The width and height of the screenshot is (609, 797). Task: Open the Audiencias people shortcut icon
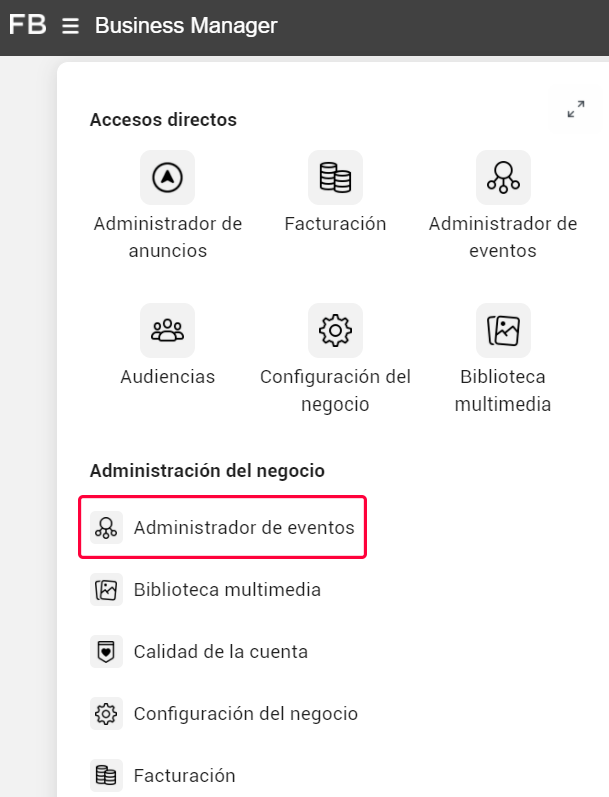167,330
